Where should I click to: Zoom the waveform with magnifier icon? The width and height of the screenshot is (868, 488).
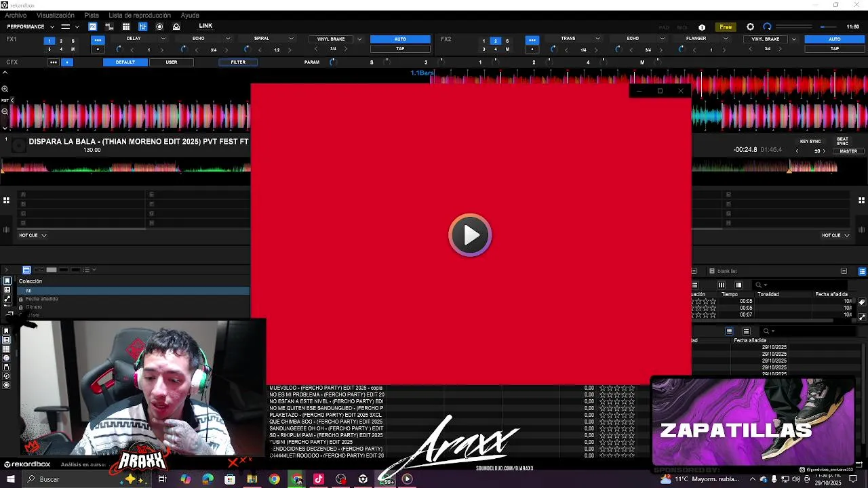click(x=5, y=89)
